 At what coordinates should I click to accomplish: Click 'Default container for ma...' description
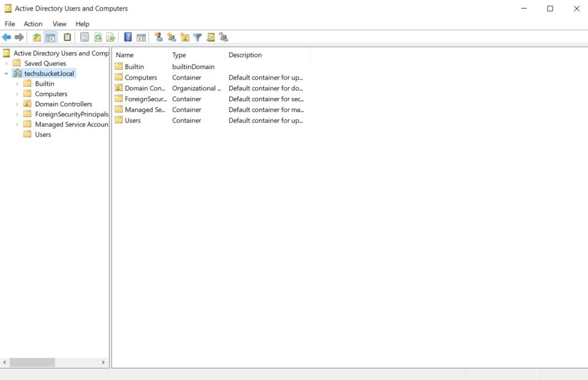click(266, 110)
